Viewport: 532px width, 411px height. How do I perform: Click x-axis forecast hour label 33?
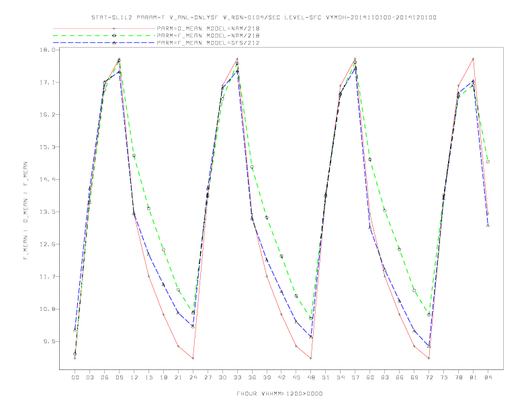click(x=237, y=377)
